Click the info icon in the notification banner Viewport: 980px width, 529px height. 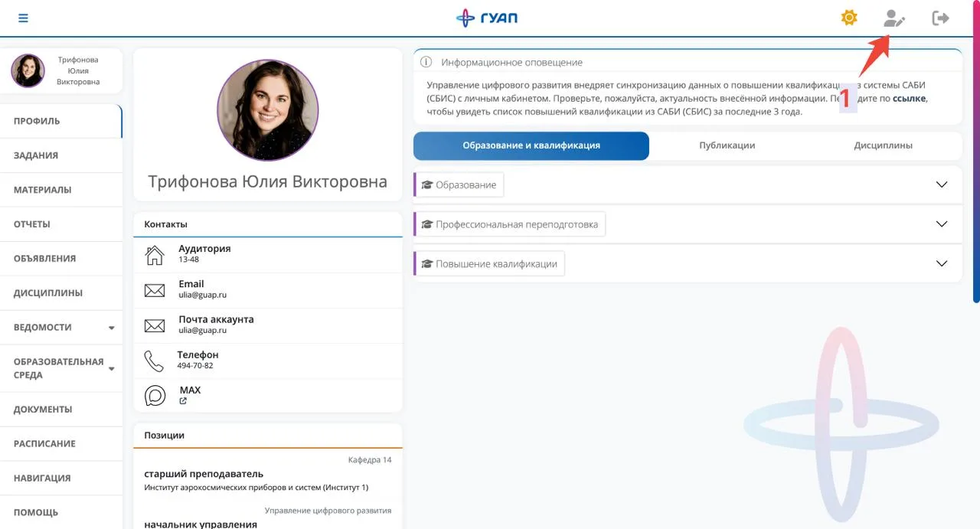[x=426, y=62]
